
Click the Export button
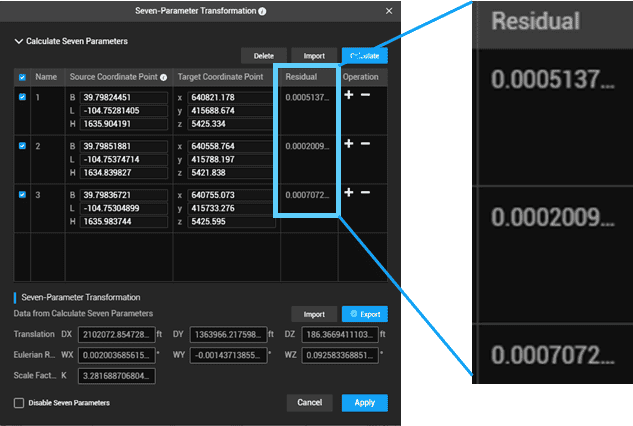point(364,314)
